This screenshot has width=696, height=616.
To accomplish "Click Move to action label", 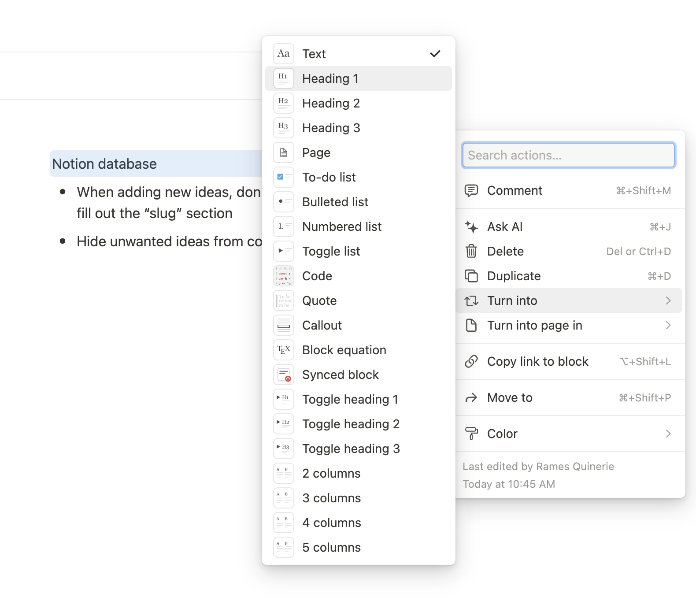I will [x=510, y=398].
